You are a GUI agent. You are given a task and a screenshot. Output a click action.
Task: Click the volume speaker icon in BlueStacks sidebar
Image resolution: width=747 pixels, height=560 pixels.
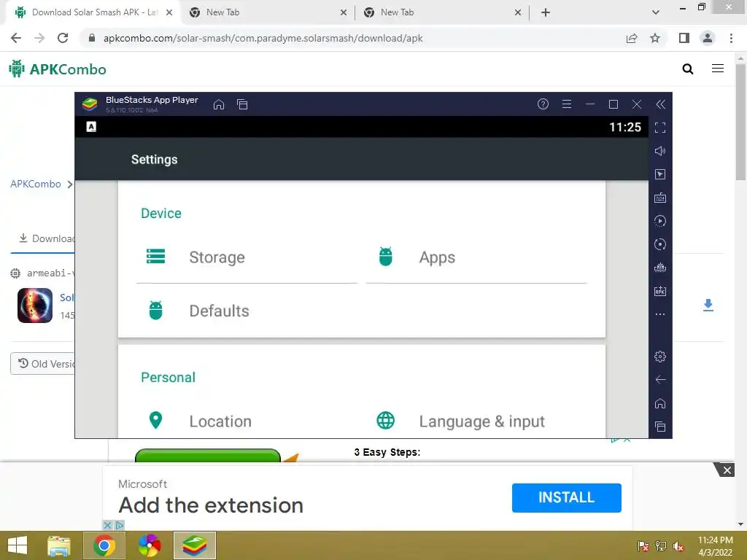pyautogui.click(x=660, y=151)
